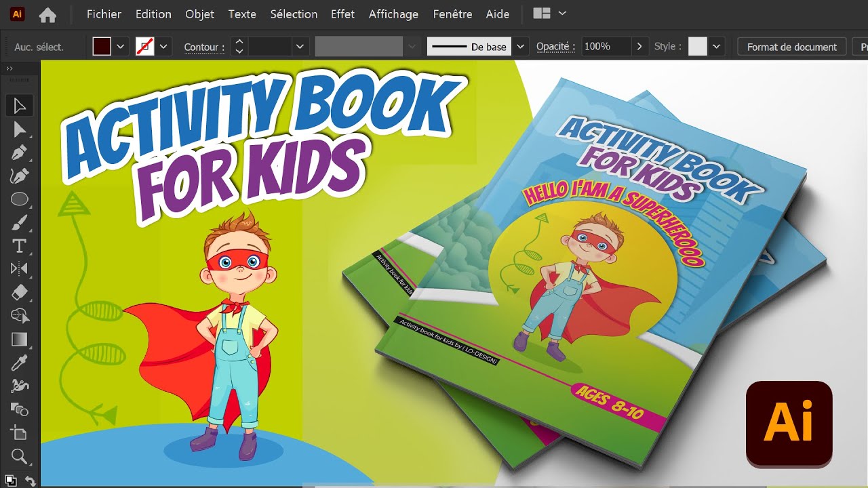Image resolution: width=868 pixels, height=488 pixels.
Task: Click the stroke none color swatch
Action: tap(144, 47)
